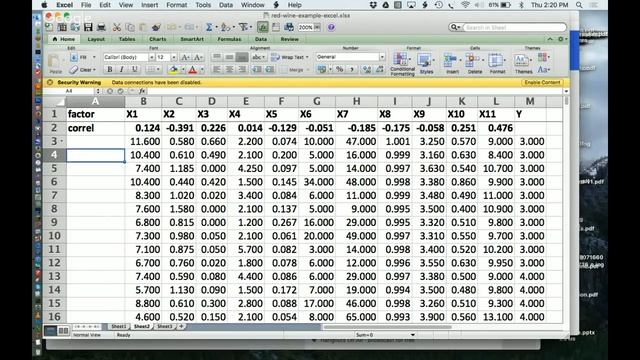Open the Help purple question icon
This screenshot has width=640, height=360.
click(x=331, y=27)
